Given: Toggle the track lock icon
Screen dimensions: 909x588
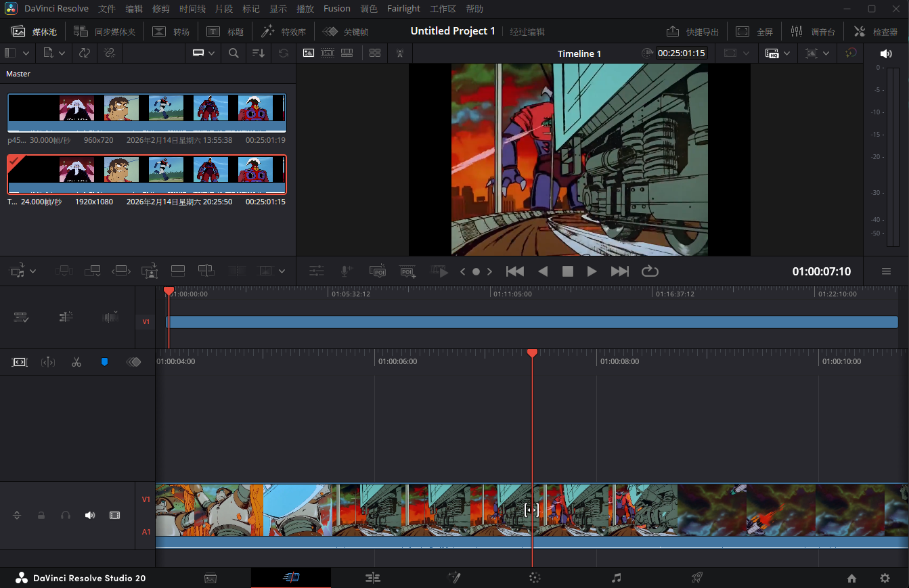Looking at the screenshot, I should click(41, 516).
